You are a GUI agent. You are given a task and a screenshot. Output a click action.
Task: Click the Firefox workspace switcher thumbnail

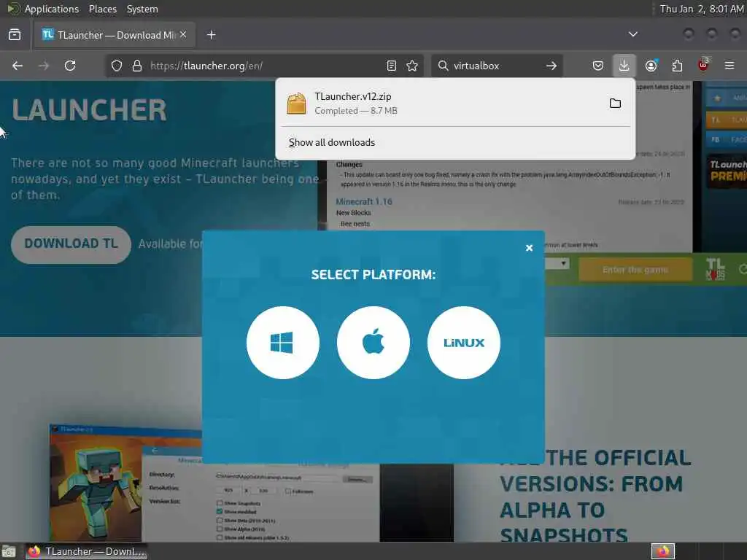662,551
